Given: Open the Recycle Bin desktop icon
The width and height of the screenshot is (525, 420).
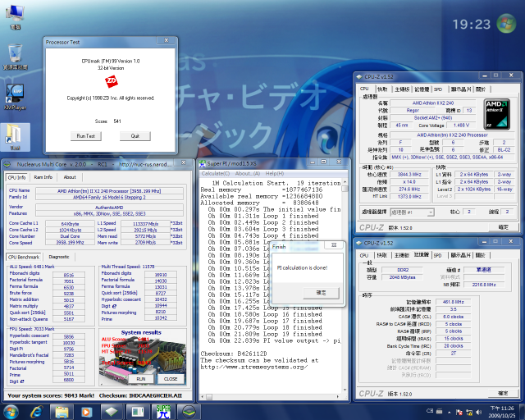Looking at the screenshot, I should 14,54.
